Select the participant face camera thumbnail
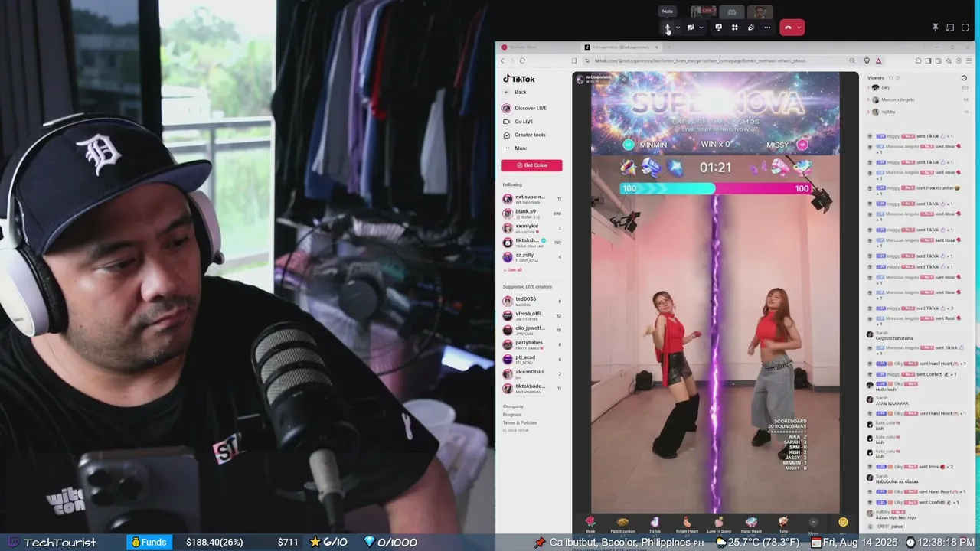 pyautogui.click(x=759, y=11)
